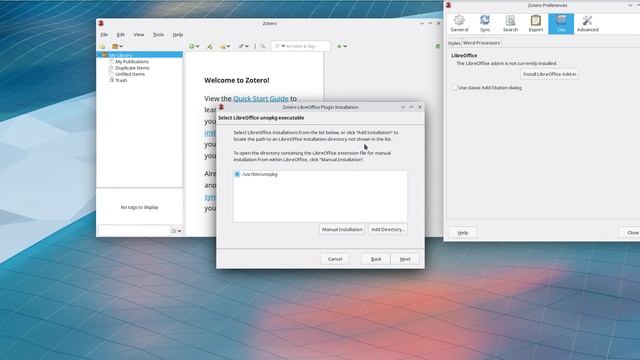The image size is (640, 360).
Task: Click Add Item by Identifier wand icon
Action: [210, 47]
